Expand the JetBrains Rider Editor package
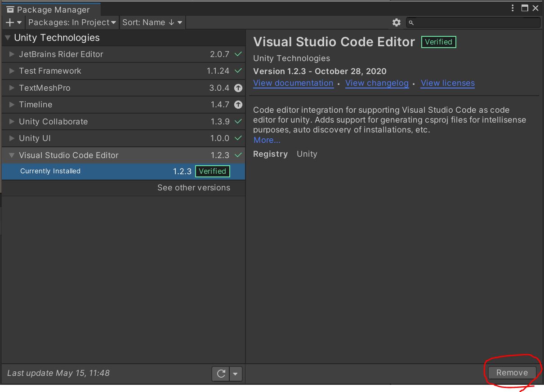Viewport: 544px width, 392px height. point(12,54)
